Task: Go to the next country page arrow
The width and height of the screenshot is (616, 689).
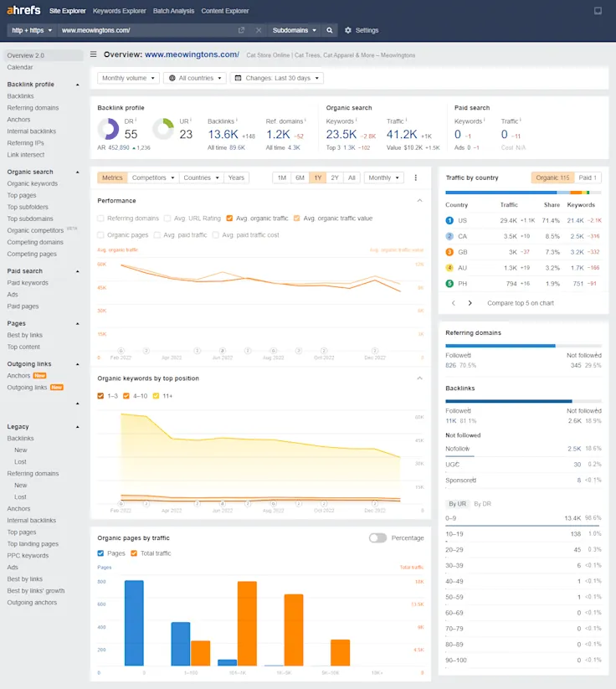Action: point(470,303)
